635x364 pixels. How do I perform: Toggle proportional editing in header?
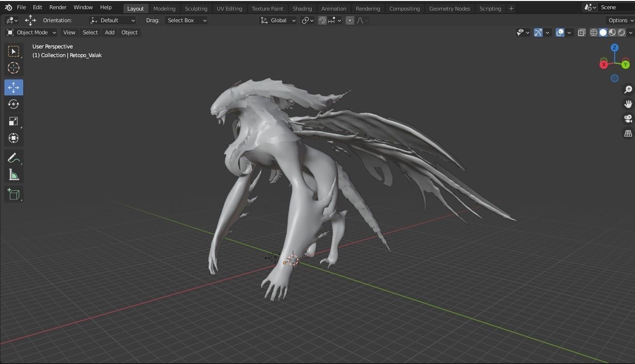tap(350, 20)
